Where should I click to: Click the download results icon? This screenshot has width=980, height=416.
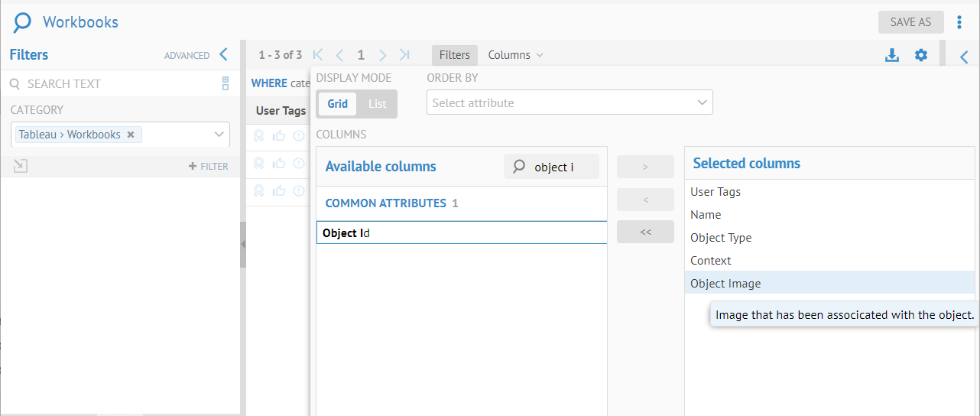click(x=891, y=55)
